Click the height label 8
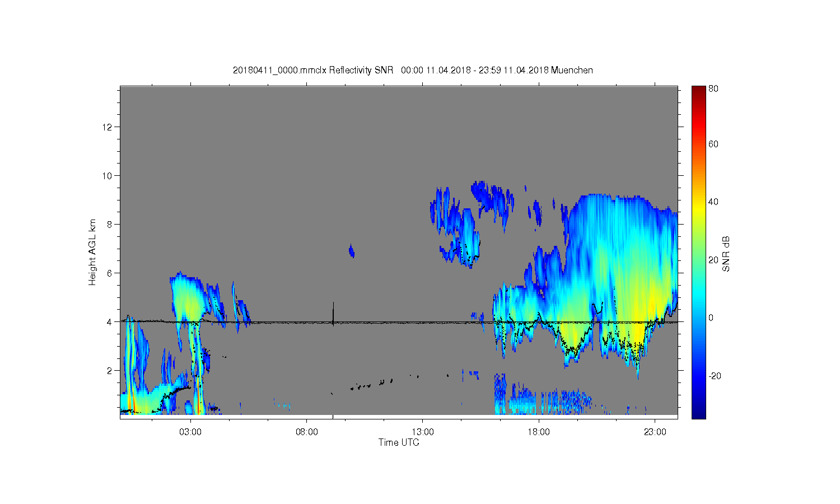Image resolution: width=840 pixels, height=504 pixels. coord(109,225)
